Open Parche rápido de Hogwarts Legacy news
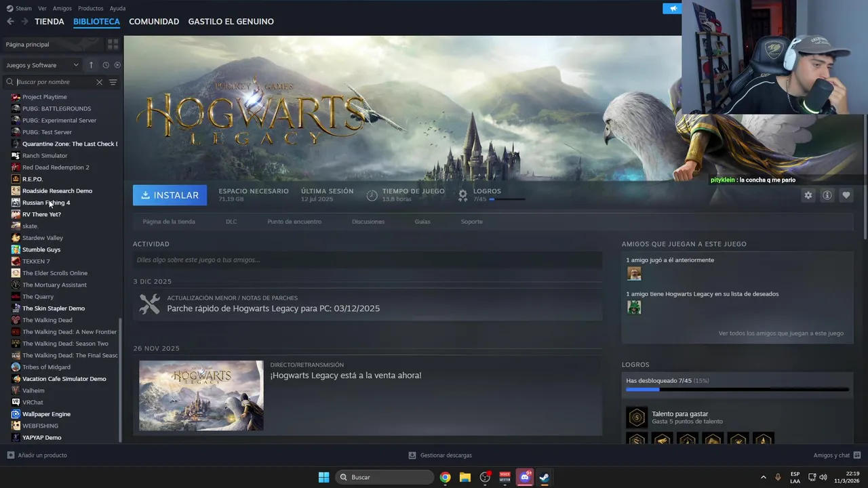The image size is (868, 488). [x=273, y=308]
